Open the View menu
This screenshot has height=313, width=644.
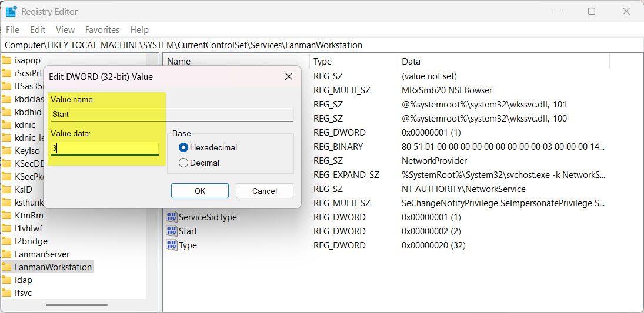tap(65, 29)
